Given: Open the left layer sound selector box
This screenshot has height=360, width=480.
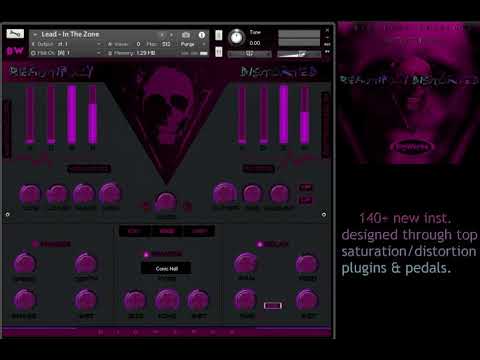Looking at the screenshot, I should [89, 169].
